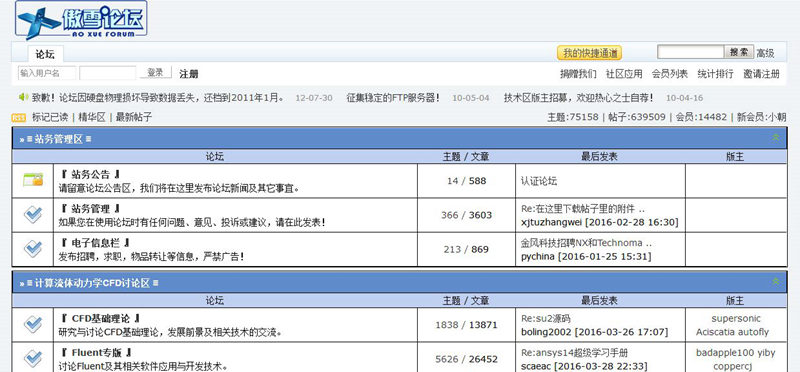
Task: Open 技术区版主招募 announcement
Action: pos(579,97)
